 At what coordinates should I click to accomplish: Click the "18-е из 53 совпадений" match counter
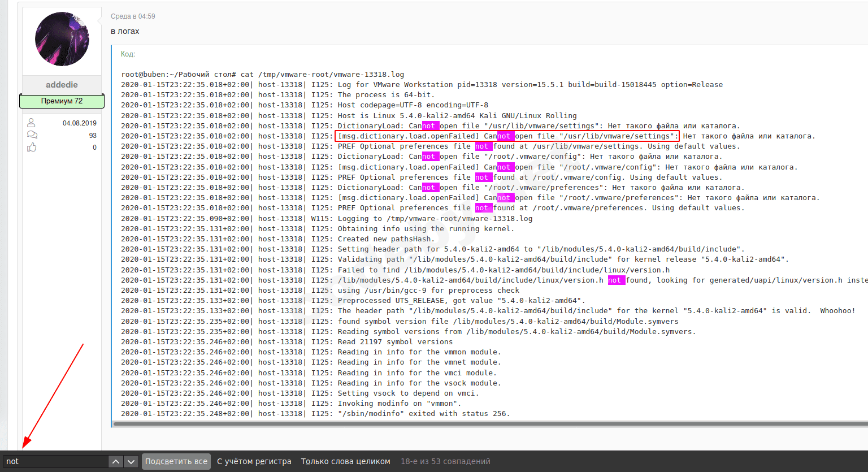(445, 461)
